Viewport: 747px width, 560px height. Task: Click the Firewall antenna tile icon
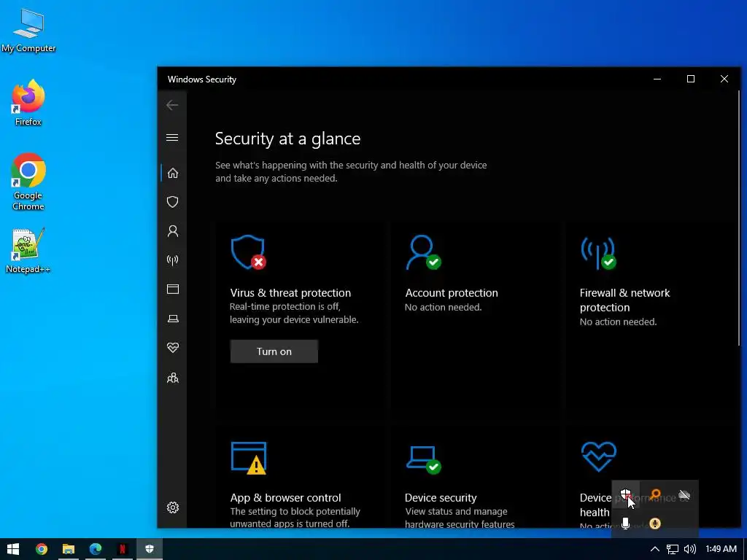(x=598, y=253)
